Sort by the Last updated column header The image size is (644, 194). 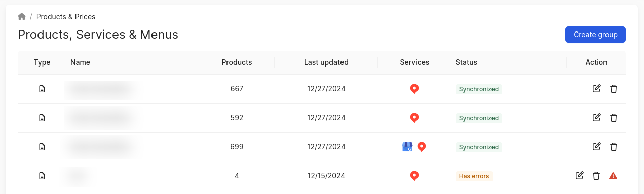pyautogui.click(x=326, y=62)
